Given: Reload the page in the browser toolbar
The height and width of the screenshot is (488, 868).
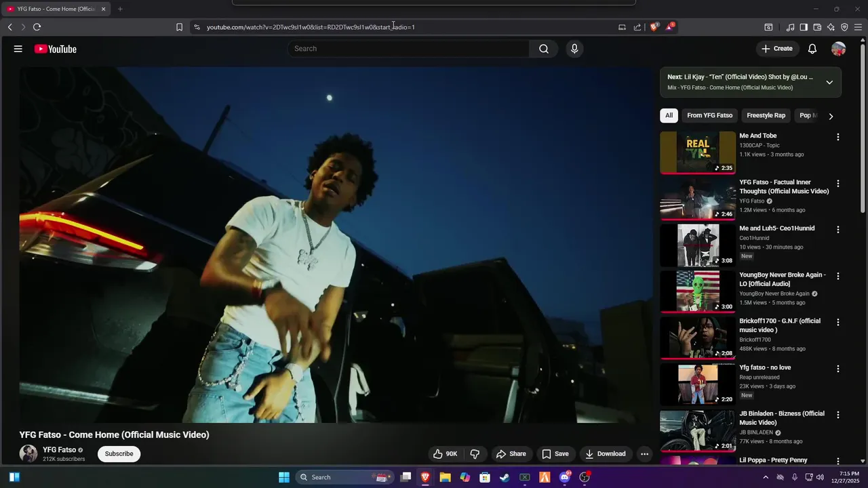Looking at the screenshot, I should click(37, 27).
